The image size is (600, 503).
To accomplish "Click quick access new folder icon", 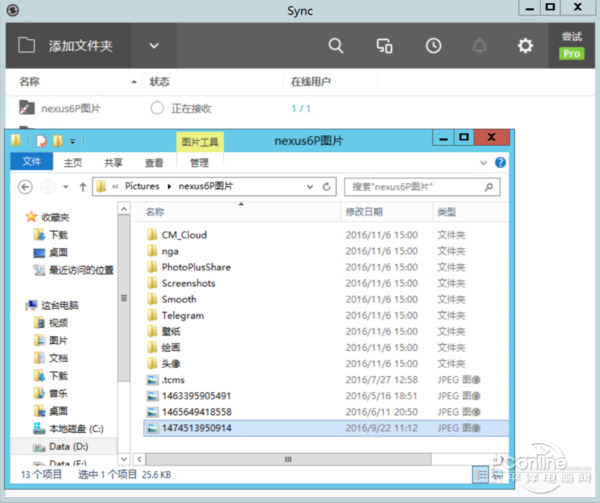I will point(58,141).
